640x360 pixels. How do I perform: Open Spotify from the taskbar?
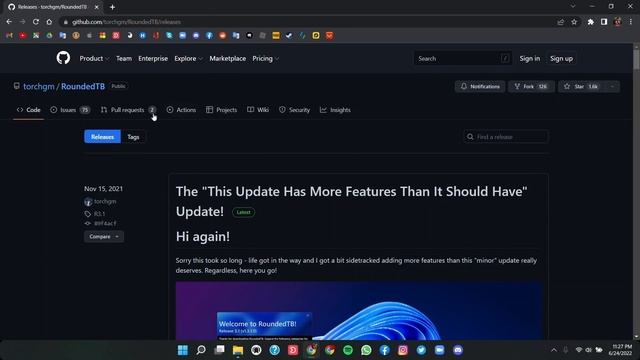pos(348,350)
